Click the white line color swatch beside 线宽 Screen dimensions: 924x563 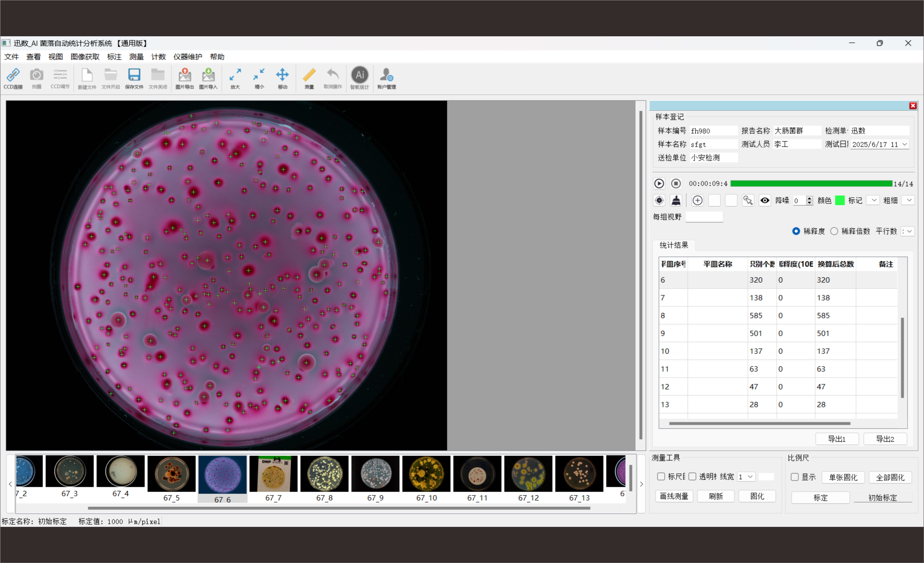[x=766, y=477]
